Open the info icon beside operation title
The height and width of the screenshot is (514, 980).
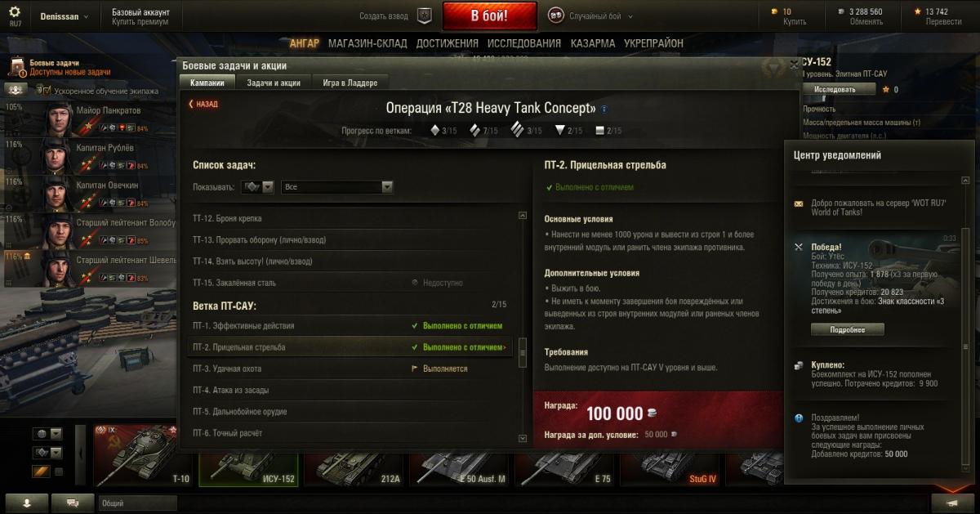tap(604, 109)
